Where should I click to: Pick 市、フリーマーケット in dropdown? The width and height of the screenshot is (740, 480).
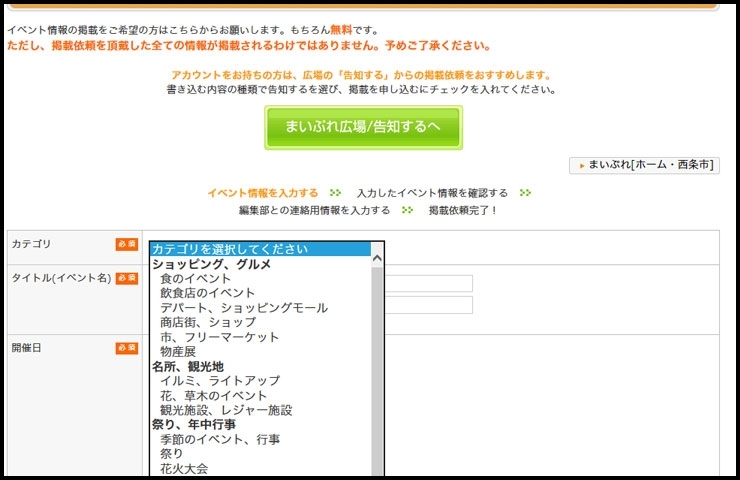tap(220, 337)
